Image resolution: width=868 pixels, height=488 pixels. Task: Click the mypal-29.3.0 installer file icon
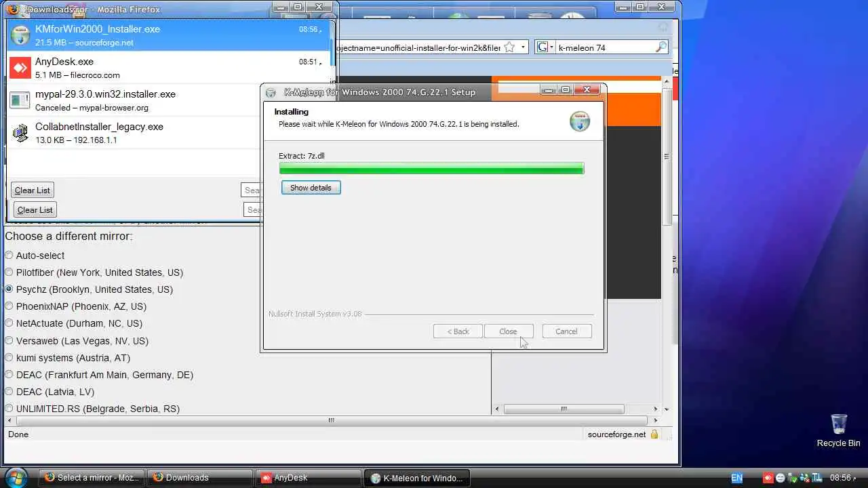click(x=20, y=100)
